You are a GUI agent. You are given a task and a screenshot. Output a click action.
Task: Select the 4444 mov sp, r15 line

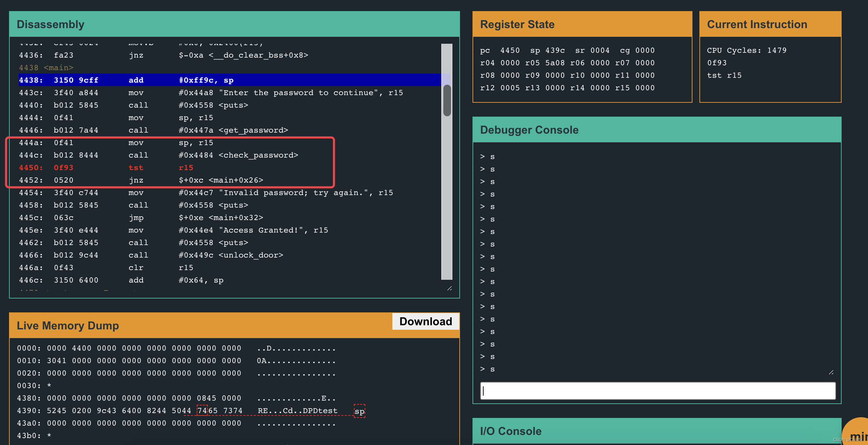click(116, 118)
